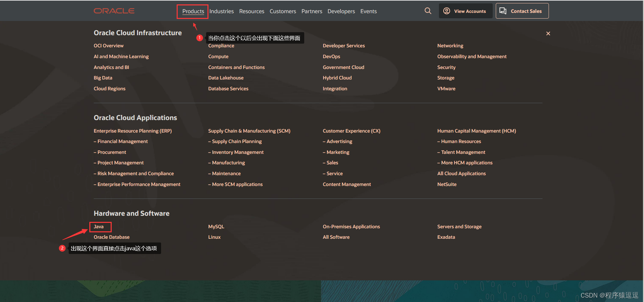
Task: Open the Maintenance link
Action: 225,173
